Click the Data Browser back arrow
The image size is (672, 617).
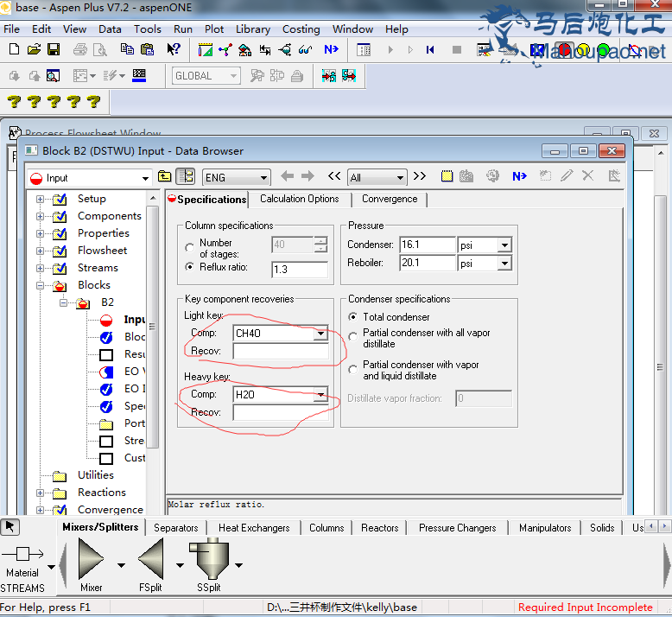click(x=287, y=175)
